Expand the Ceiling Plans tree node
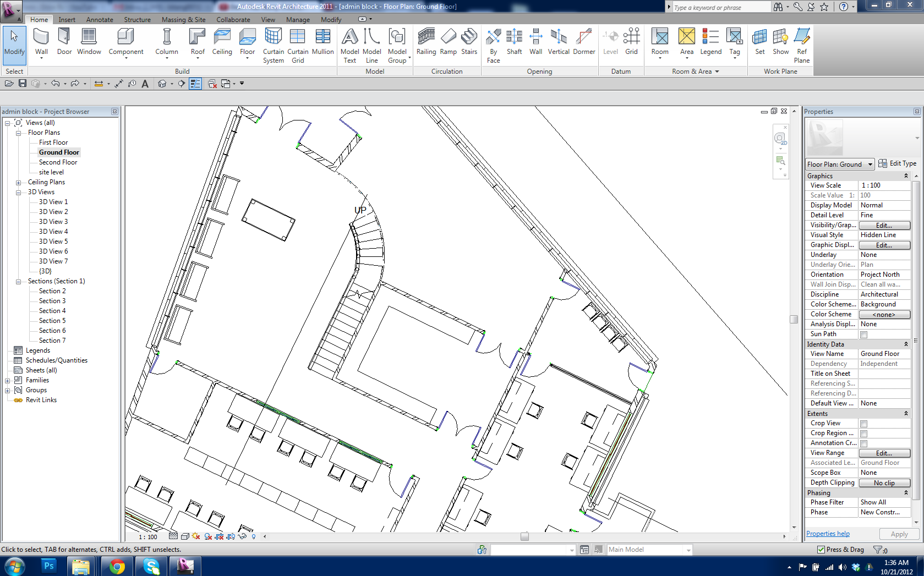Viewport: 924px width, 576px height. pos(18,183)
